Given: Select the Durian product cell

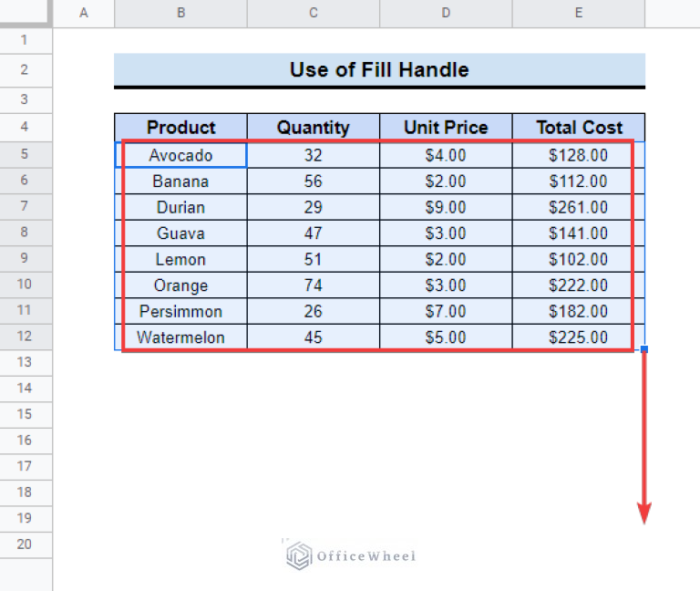Looking at the screenshot, I should point(180,207).
